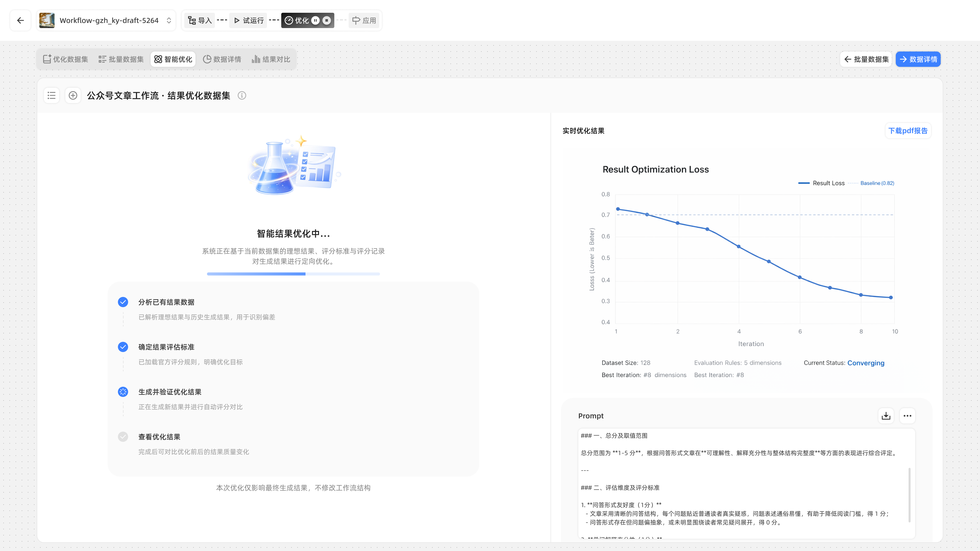Toggle the dataset list view icon

click(51, 95)
